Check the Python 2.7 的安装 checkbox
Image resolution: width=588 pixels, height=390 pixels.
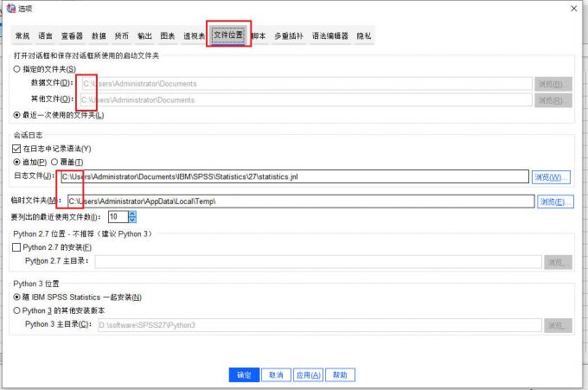(x=17, y=247)
